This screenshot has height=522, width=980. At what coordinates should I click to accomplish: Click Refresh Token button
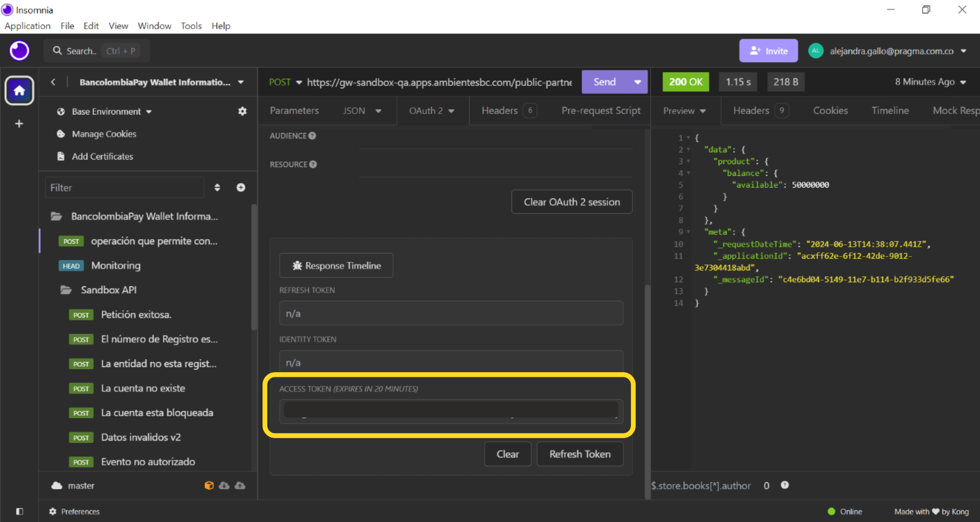pyautogui.click(x=580, y=454)
